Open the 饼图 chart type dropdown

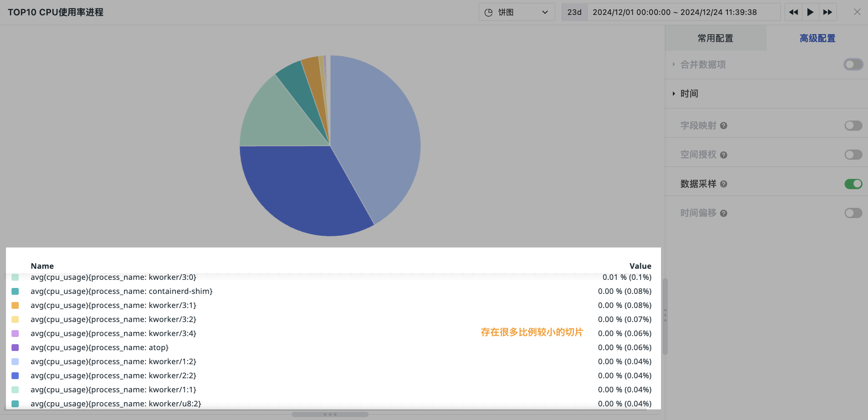tap(517, 12)
